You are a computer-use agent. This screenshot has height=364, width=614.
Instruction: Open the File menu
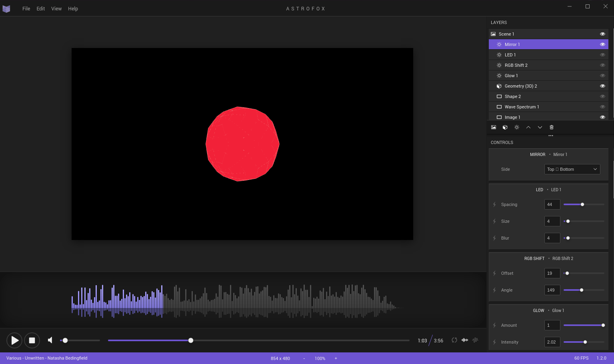[x=26, y=8]
